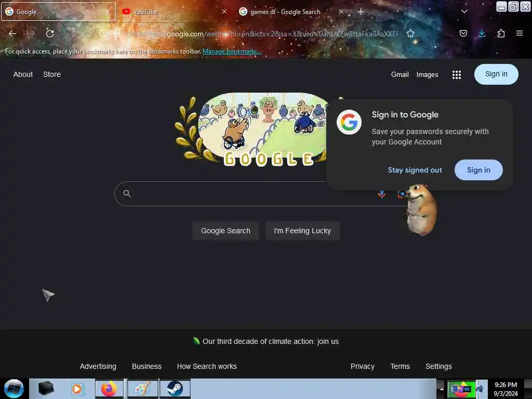This screenshot has width=532, height=399.
Task: Show hidden system tray icons arrow
Action: coord(442,389)
